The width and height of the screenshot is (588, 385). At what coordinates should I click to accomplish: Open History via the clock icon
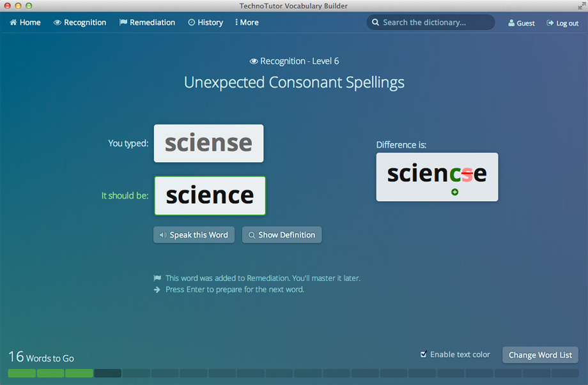coord(190,22)
